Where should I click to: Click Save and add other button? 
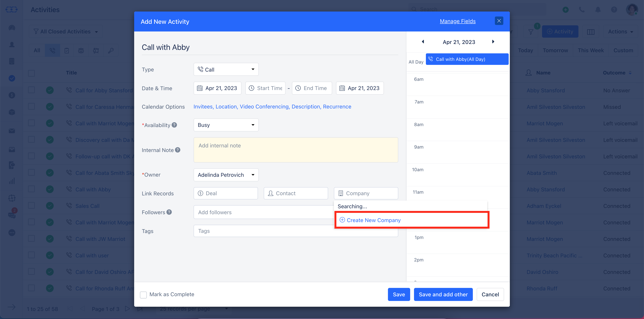(443, 294)
